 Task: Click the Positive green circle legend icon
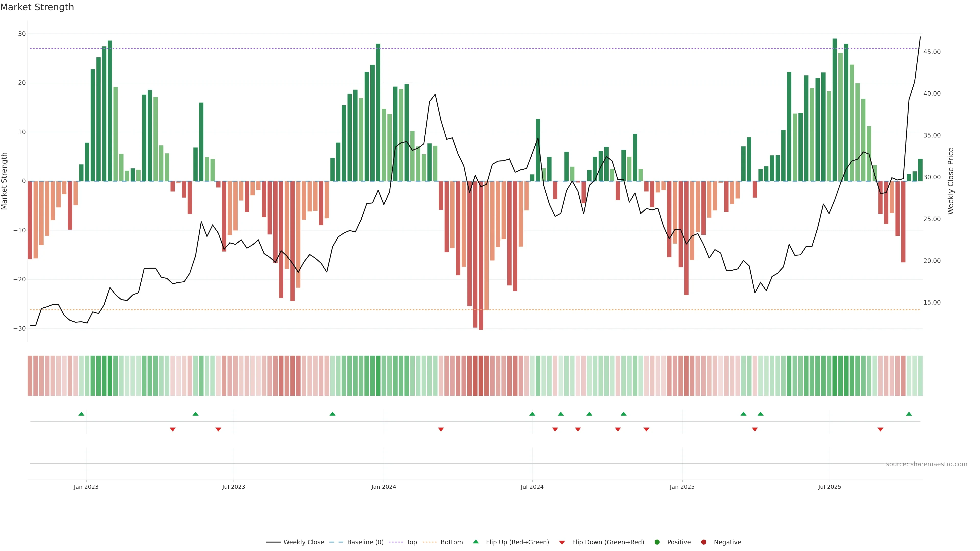[x=657, y=542]
